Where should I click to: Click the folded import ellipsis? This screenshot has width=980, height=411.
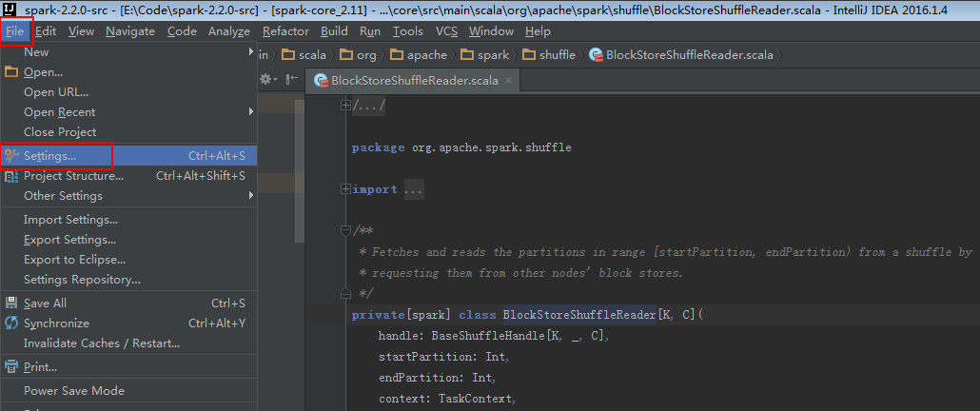(x=414, y=189)
